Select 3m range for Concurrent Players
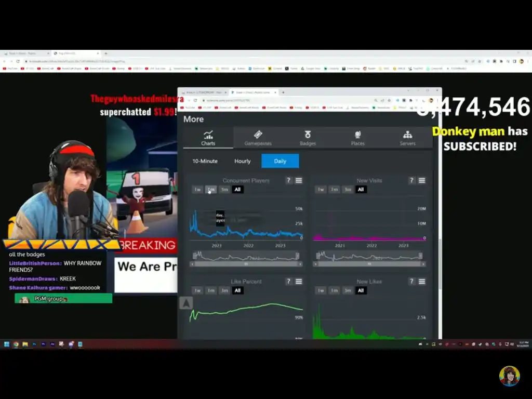Viewport: 532px width, 399px height. [224, 189]
